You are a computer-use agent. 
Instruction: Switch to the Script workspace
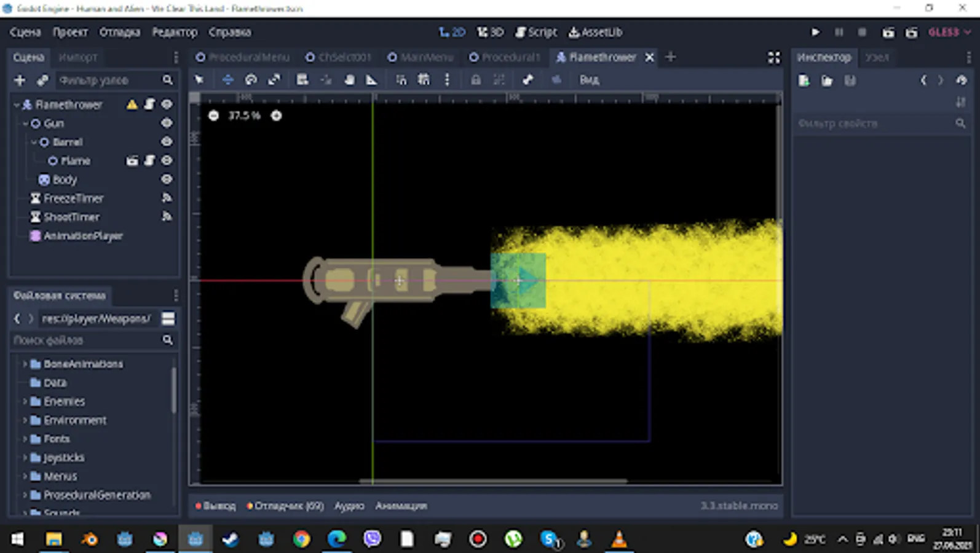pos(535,32)
